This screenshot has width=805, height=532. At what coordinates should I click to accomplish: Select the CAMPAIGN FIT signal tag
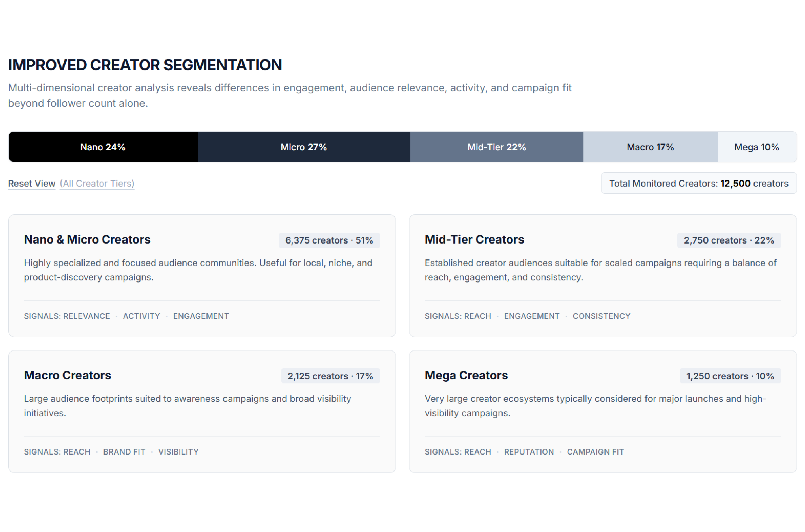click(596, 452)
